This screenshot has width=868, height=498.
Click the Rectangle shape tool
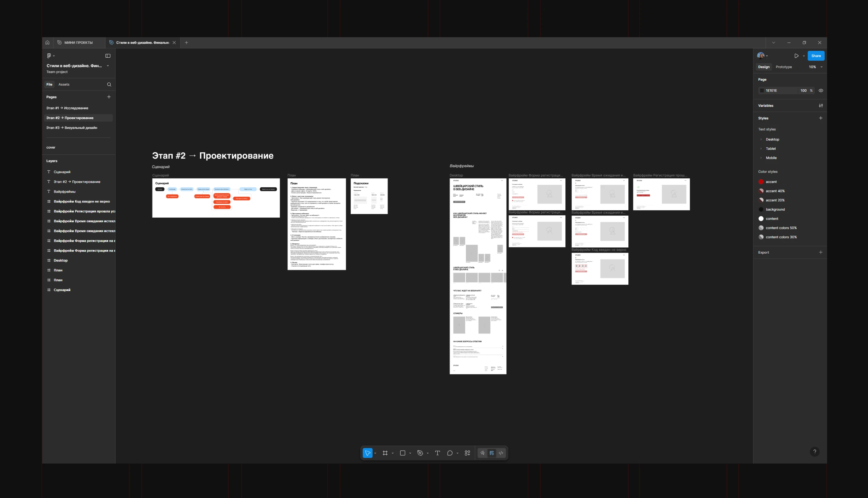[x=402, y=453]
